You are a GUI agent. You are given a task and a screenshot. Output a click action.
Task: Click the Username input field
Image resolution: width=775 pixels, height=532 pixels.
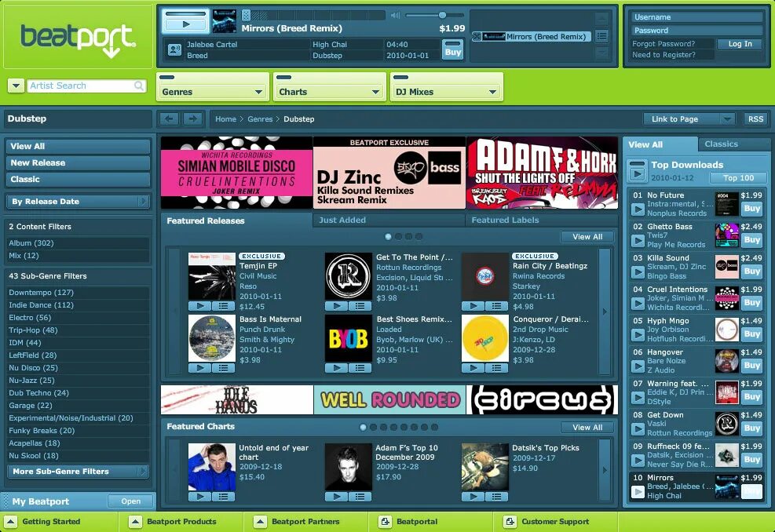pos(696,17)
